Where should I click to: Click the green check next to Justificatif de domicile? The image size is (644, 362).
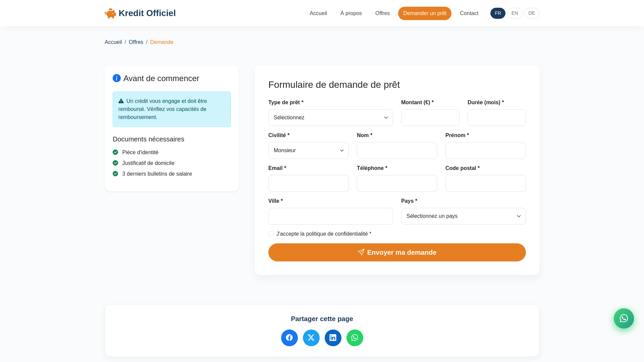point(115,163)
